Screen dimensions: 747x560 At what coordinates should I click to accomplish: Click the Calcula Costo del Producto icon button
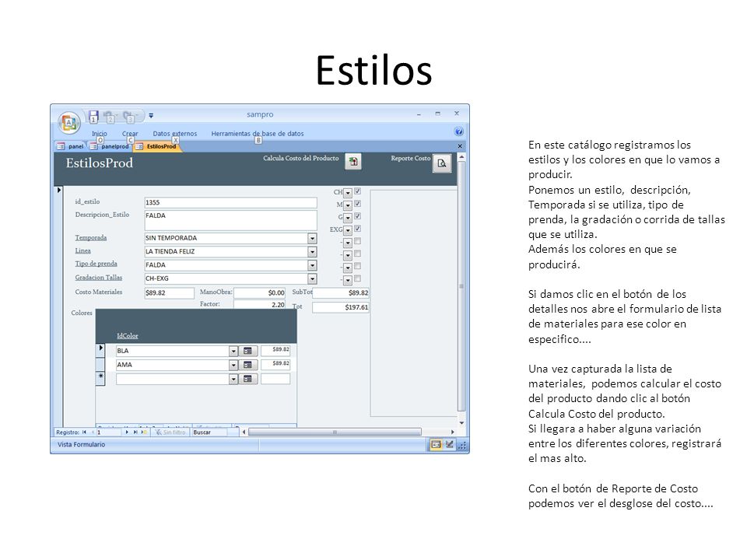tap(353, 162)
